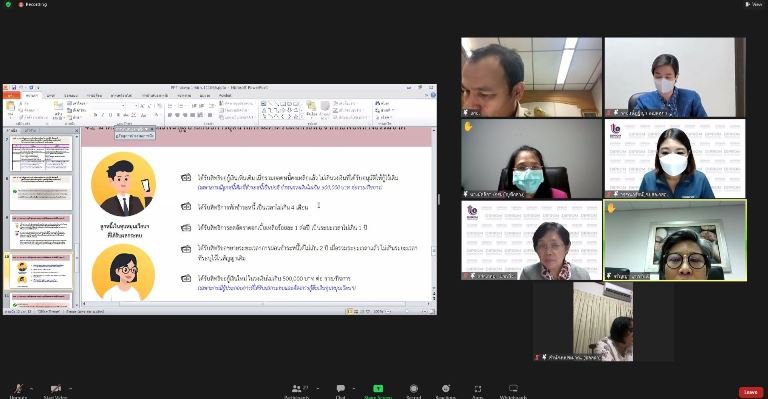Expand the caret next to Participants

pos(318,389)
